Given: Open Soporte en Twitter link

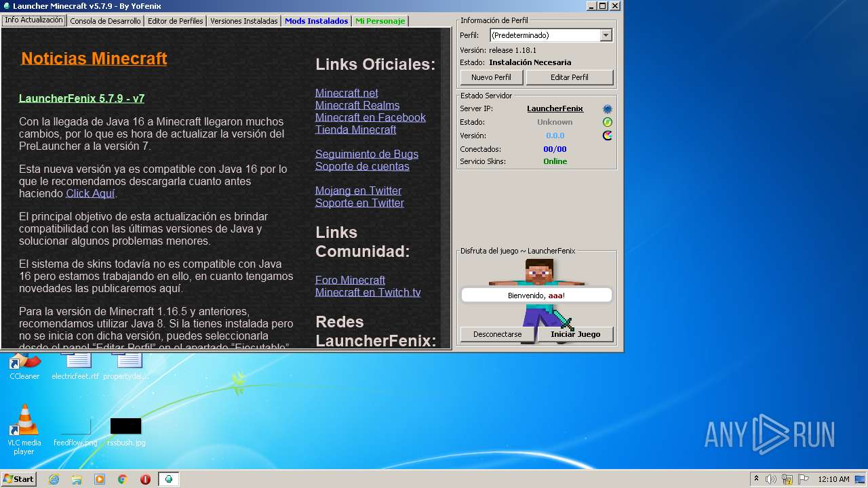Looking at the screenshot, I should [359, 203].
